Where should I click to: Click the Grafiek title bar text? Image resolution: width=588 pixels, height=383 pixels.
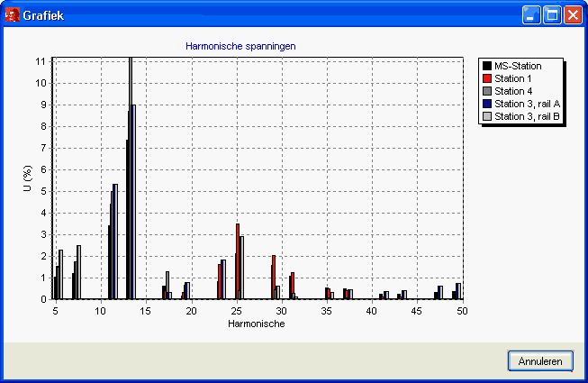(42, 15)
